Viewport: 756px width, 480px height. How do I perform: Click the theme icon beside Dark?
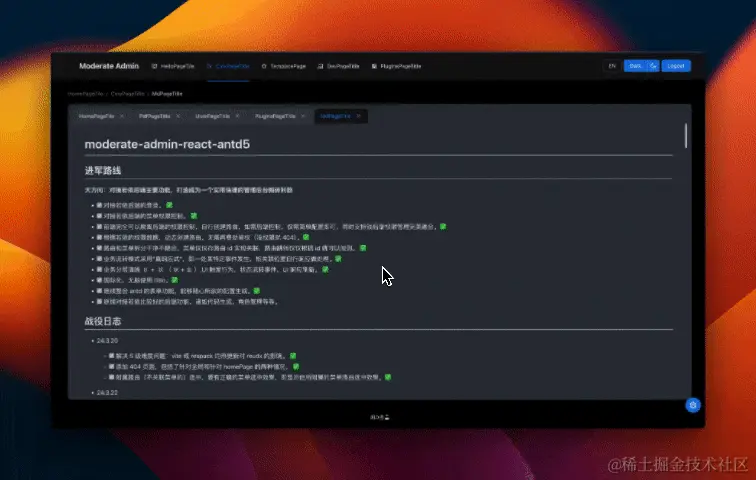pos(653,66)
